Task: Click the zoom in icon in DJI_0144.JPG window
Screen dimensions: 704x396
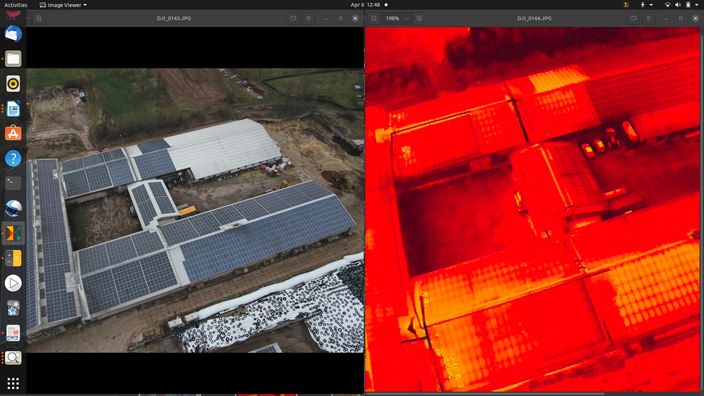Action: point(419,18)
